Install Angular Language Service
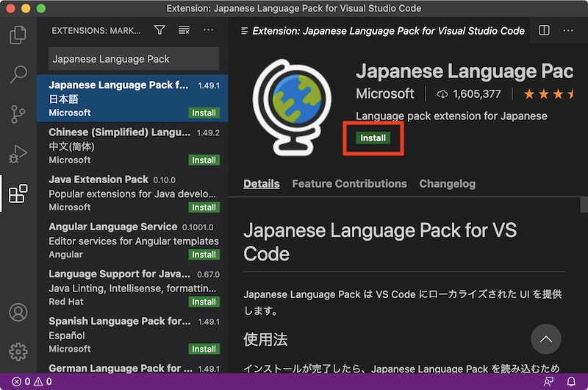The width and height of the screenshot is (588, 390). [x=204, y=255]
